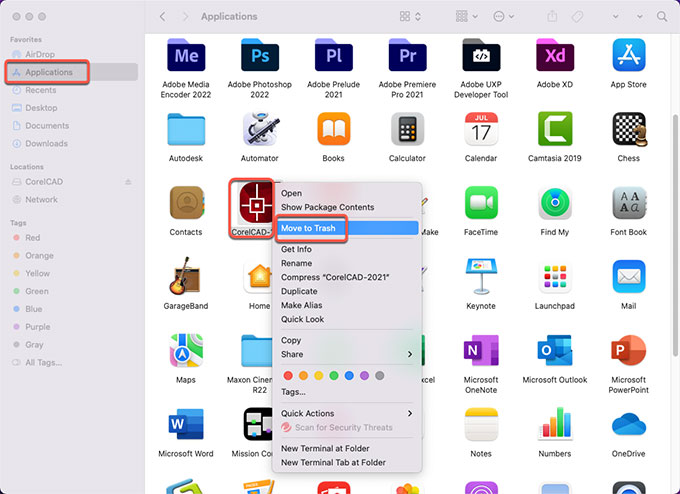Select the Microsoft Word icon
Viewport: 680px width, 494px height.
(186, 424)
